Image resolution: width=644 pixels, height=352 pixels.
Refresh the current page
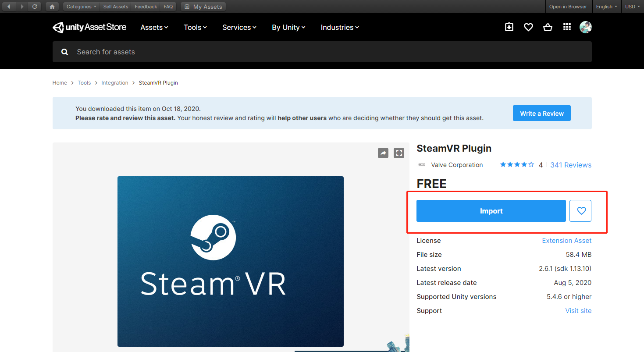click(x=35, y=7)
